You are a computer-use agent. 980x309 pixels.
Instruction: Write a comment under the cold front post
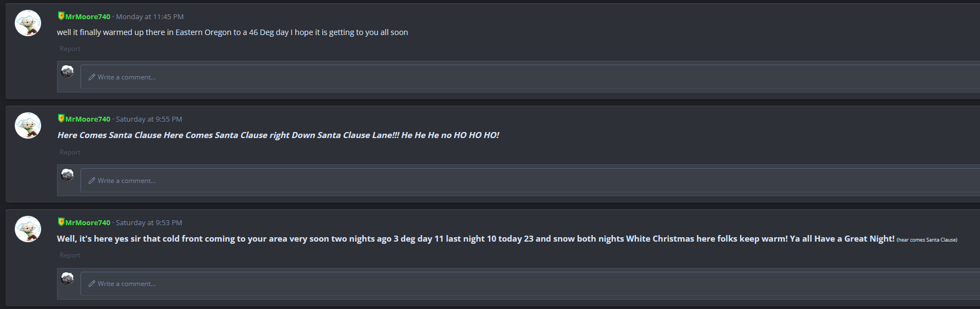point(530,284)
